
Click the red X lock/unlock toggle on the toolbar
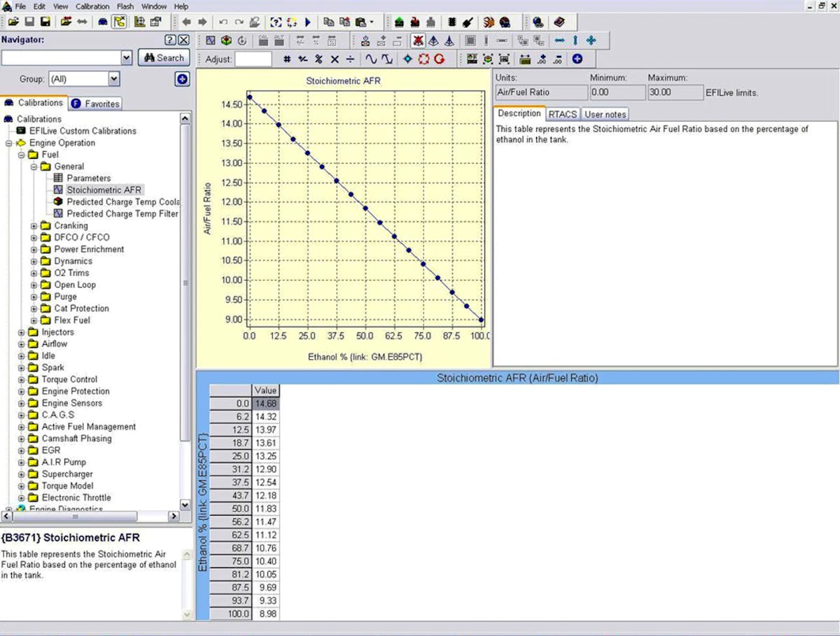click(417, 41)
